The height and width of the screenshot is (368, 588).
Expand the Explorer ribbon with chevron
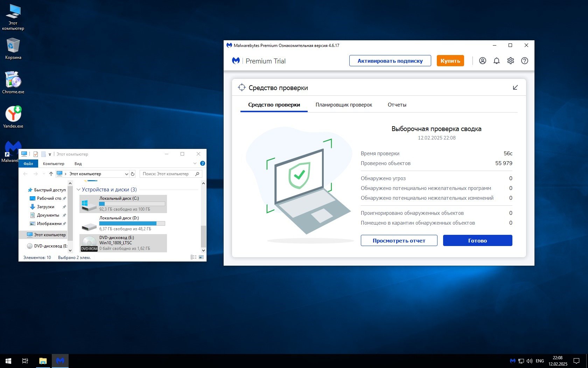pyautogui.click(x=195, y=163)
